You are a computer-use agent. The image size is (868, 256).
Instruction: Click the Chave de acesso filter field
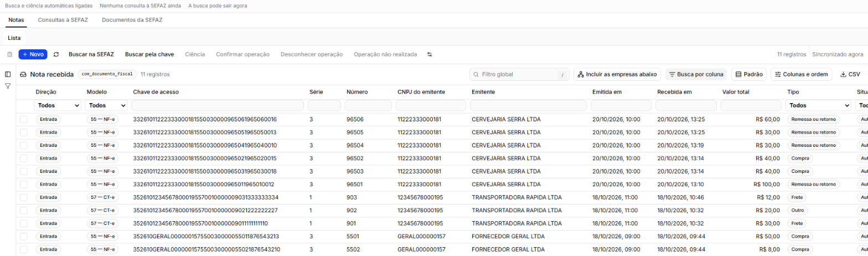(218, 105)
